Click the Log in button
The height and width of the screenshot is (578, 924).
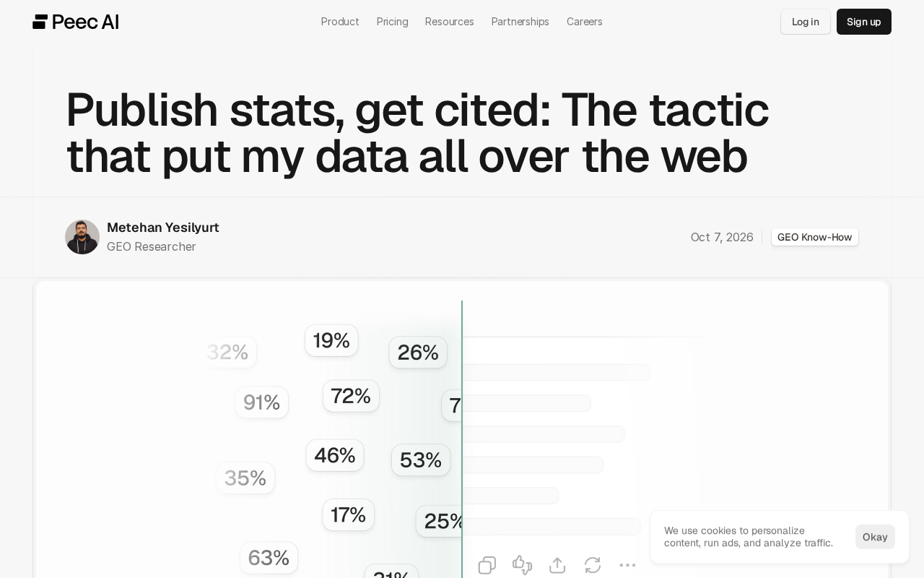(806, 22)
